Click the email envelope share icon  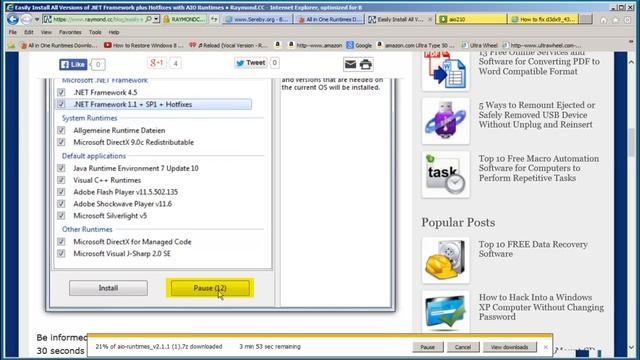click(350, 64)
